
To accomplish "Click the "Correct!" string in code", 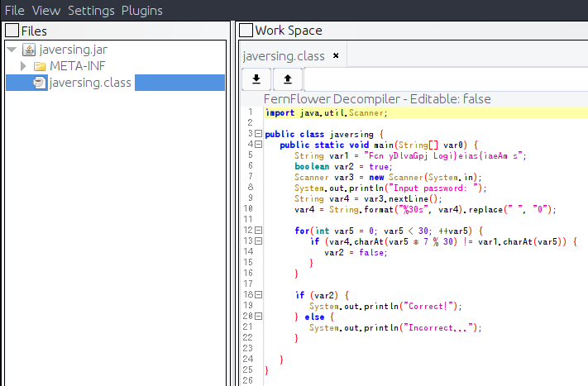I will 428,306.
